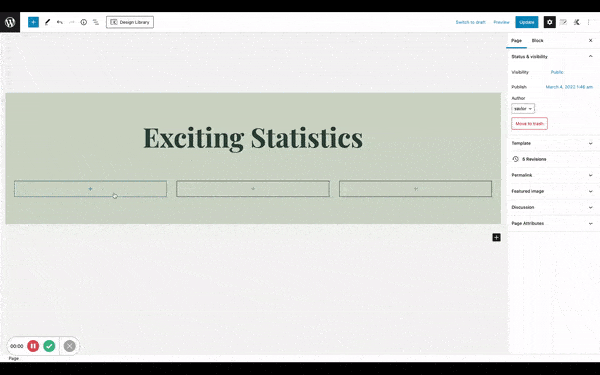Toggle the settings gear sidebar
The image size is (600, 375).
coord(549,22)
